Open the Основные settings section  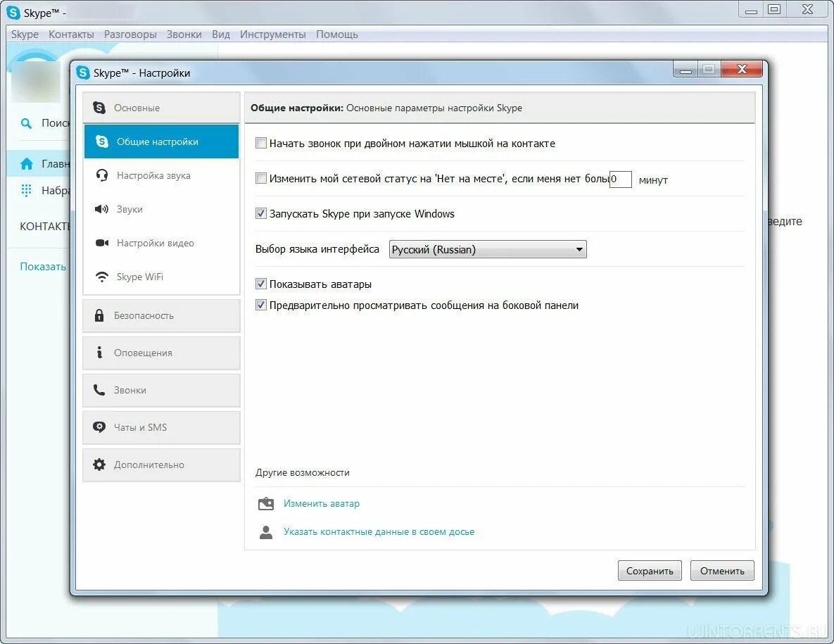(161, 108)
